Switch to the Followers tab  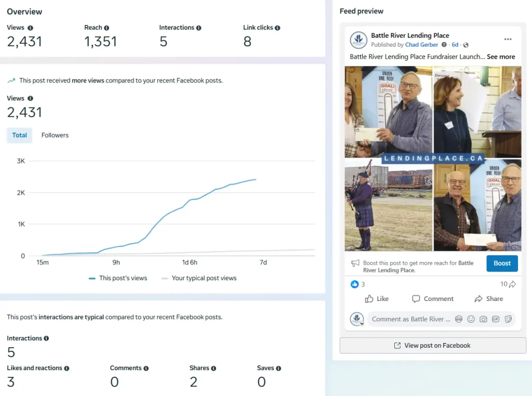pyautogui.click(x=55, y=135)
